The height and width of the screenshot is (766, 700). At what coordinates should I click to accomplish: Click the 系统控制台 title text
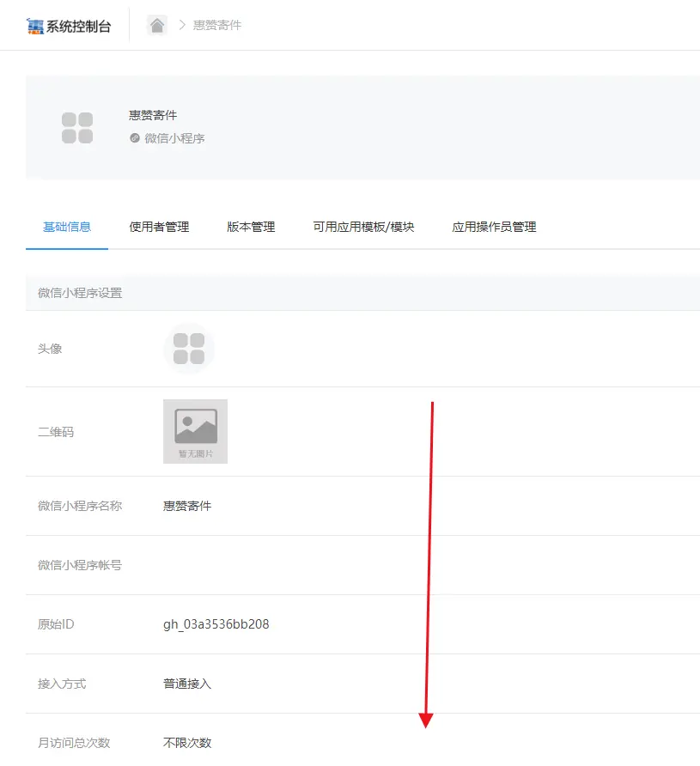tap(79, 27)
